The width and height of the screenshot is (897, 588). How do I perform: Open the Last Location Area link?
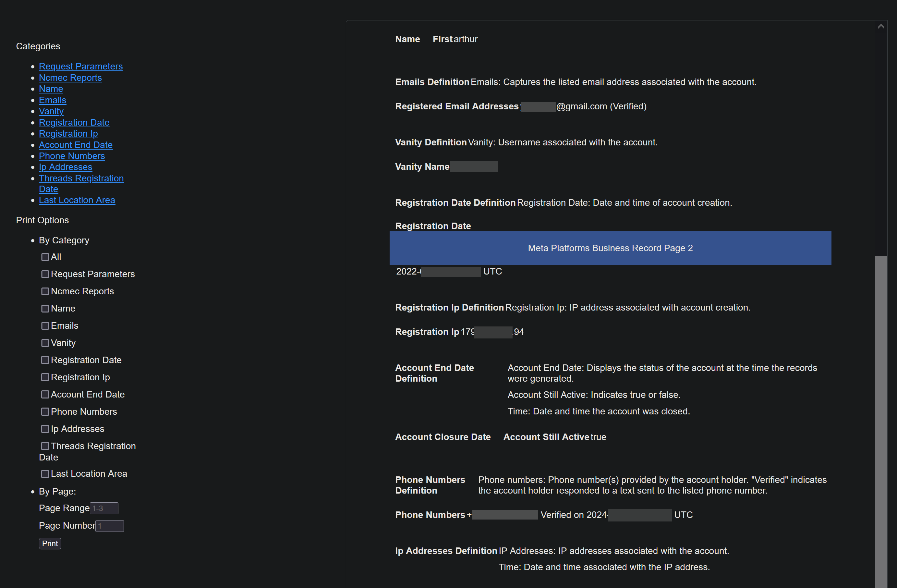(77, 200)
